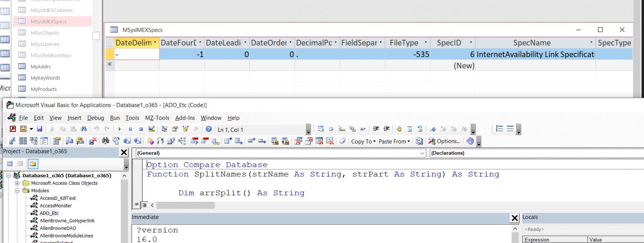Click the FileType cell showing -535
644x243 pixels.
[408, 54]
